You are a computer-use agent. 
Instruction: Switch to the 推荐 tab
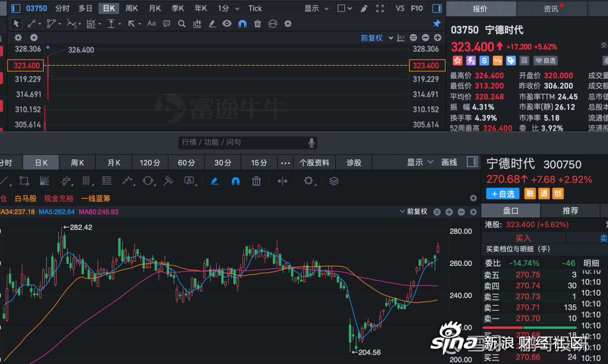click(570, 211)
